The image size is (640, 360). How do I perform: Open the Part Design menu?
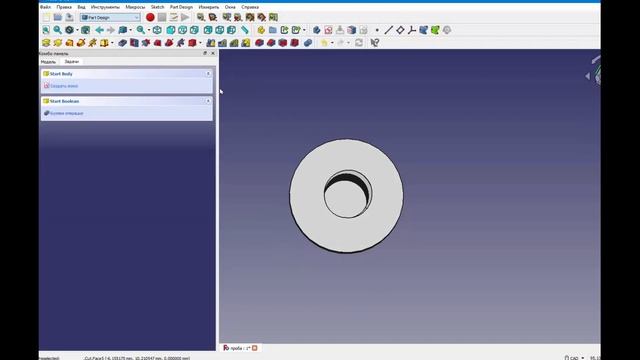(181, 7)
